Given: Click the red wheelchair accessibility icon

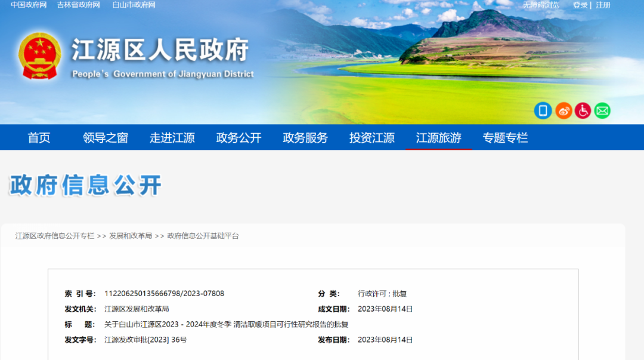Looking at the screenshot, I should pyautogui.click(x=583, y=110).
